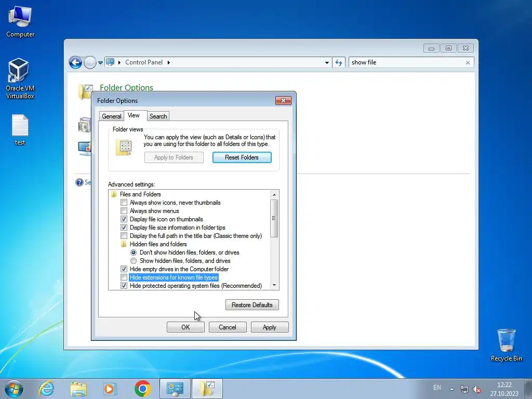Click the scroll down arrow in Advanced settings
The height and width of the screenshot is (399, 532).
click(x=274, y=285)
